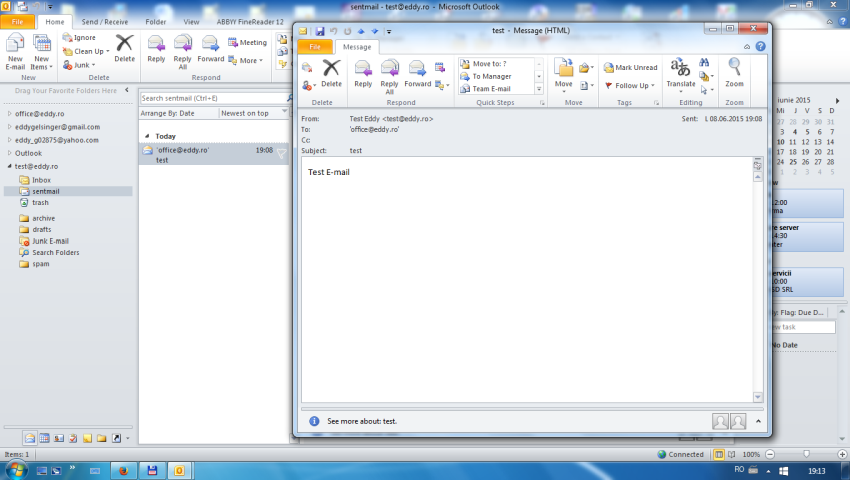Open the View ribbon tab

(x=191, y=22)
